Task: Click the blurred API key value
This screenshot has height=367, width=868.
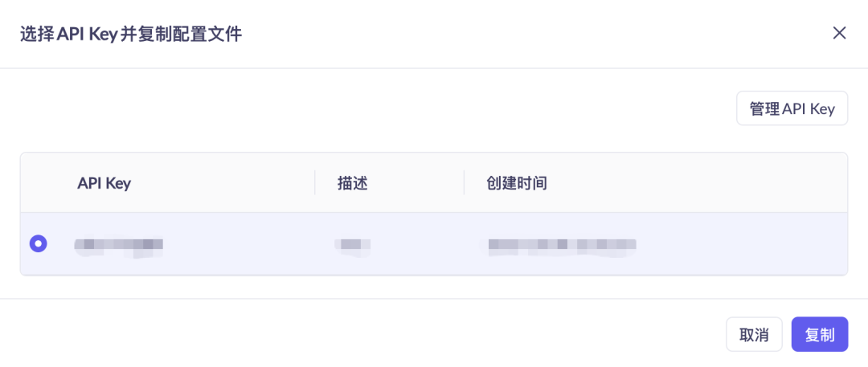Action: tap(119, 243)
